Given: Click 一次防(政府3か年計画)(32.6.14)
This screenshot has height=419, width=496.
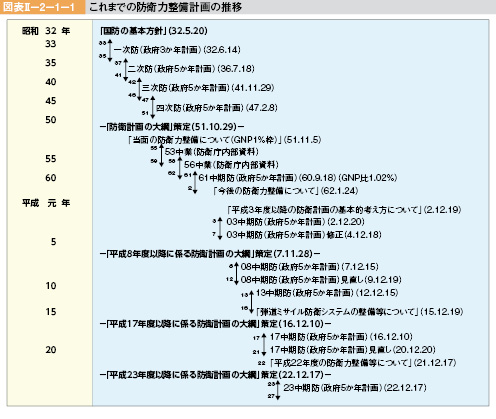Looking at the screenshot, I should point(177,50).
